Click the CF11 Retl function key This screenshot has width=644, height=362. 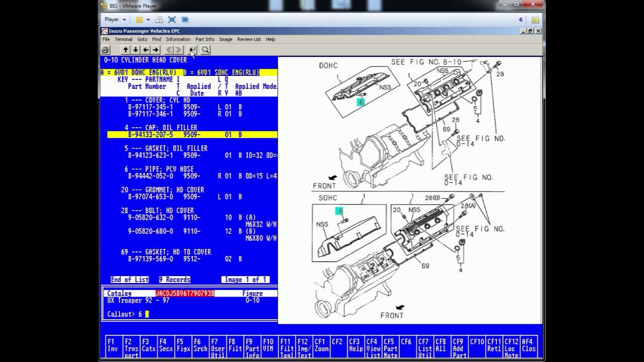coord(494,348)
